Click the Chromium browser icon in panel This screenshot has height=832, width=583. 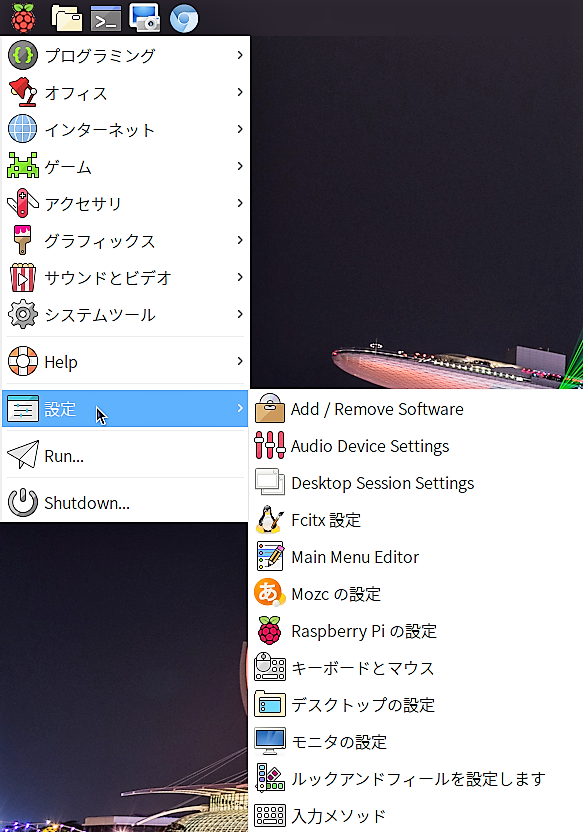(184, 18)
